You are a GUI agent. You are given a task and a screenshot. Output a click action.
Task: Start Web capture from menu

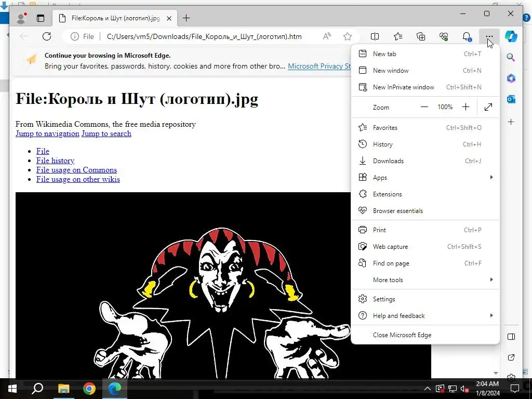pyautogui.click(x=425, y=247)
